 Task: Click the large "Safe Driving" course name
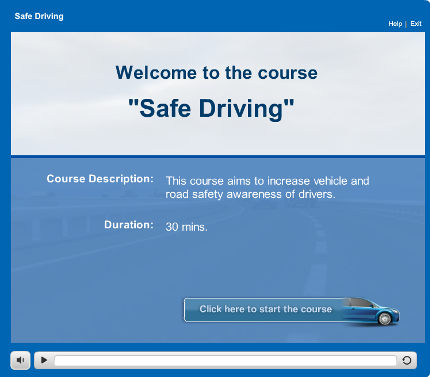click(211, 108)
